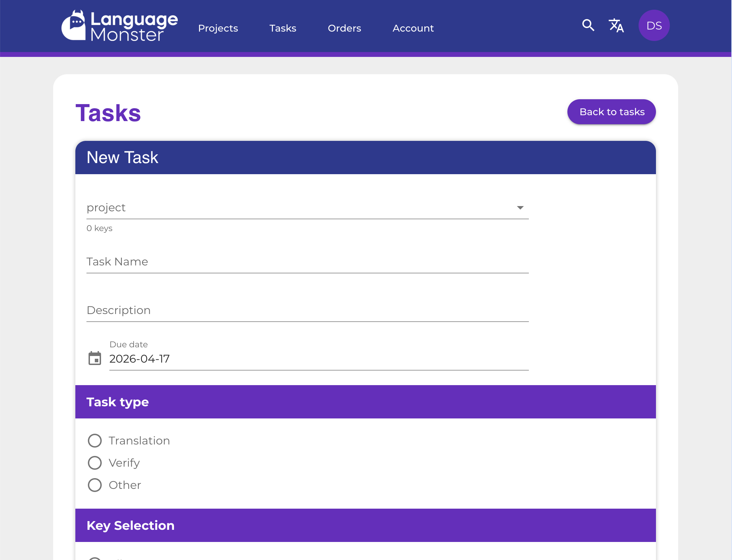Click the Language Monster brand text
This screenshot has width=732, height=560.
point(134,26)
